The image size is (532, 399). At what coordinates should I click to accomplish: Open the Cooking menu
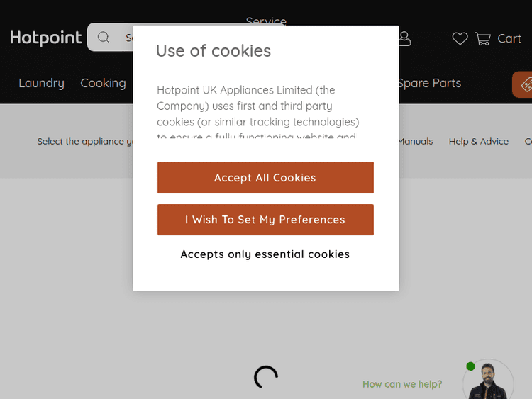[103, 83]
